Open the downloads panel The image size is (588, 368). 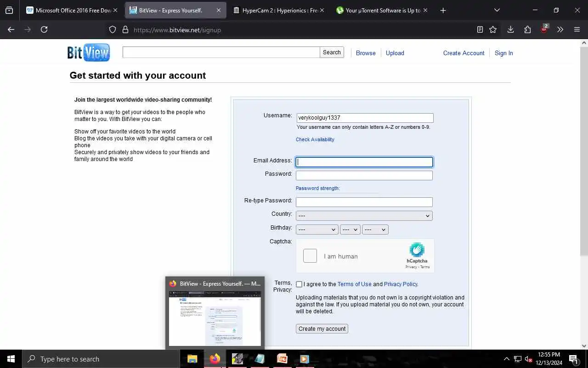coord(510,29)
